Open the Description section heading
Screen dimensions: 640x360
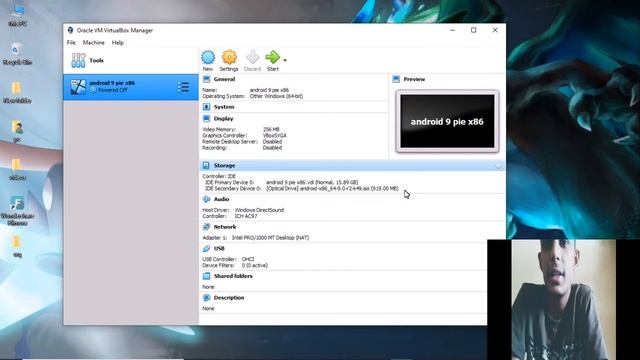pos(229,298)
